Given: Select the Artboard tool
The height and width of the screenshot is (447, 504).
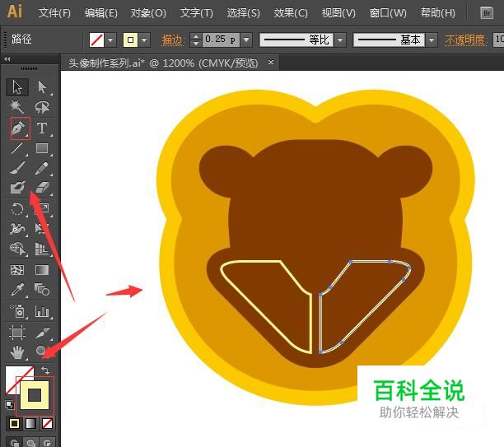Looking at the screenshot, I should (x=17, y=333).
